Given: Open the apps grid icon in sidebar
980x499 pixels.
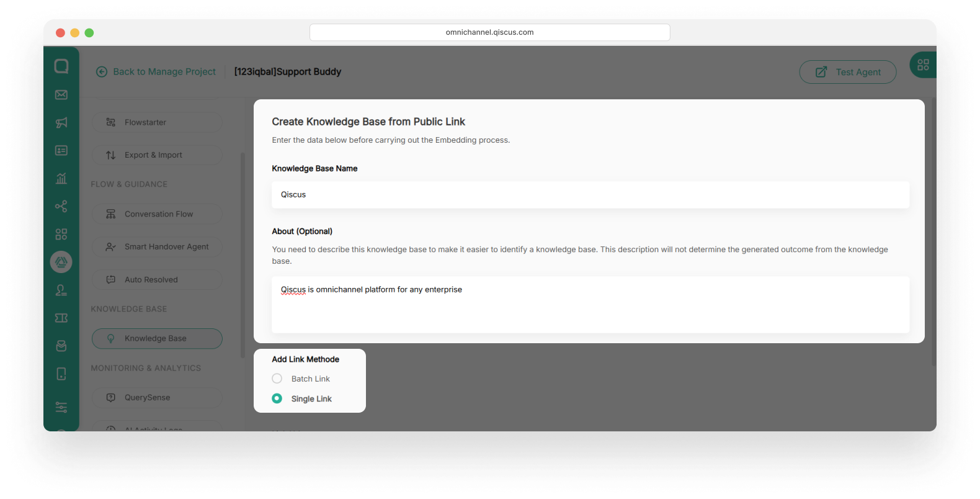Looking at the screenshot, I should coord(61,234).
